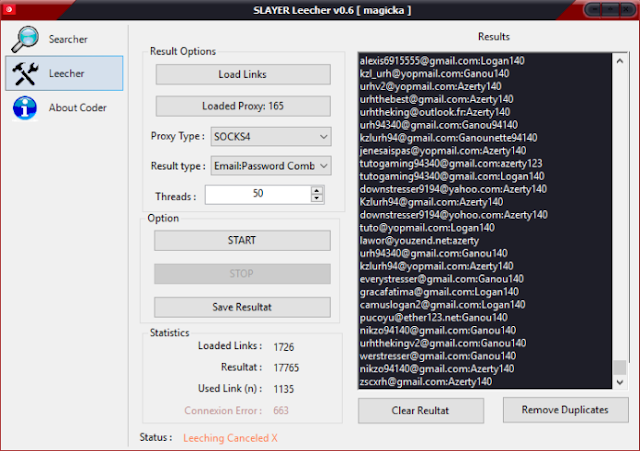Click the Resultat value 17765
Image resolution: width=640 pixels, height=451 pixels.
point(286,368)
